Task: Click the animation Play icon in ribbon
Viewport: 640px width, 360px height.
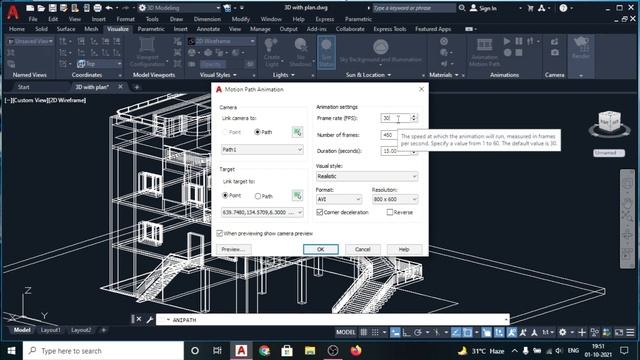Action: [507, 41]
